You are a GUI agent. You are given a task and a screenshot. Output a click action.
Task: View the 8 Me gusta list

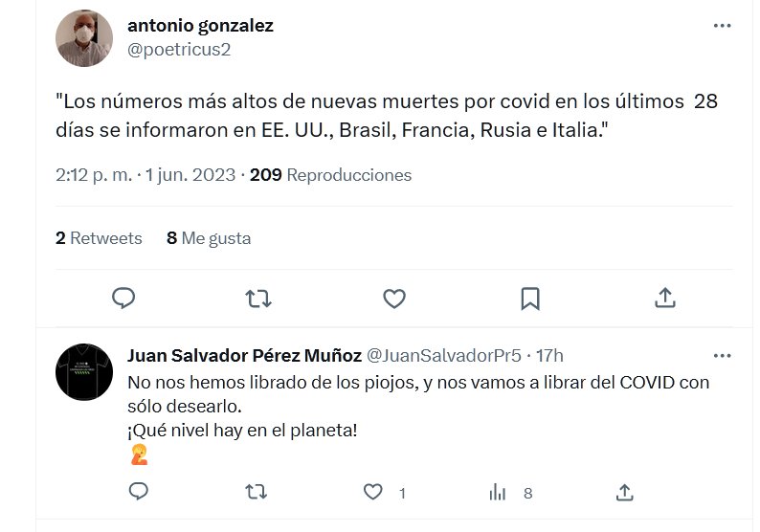(x=209, y=238)
